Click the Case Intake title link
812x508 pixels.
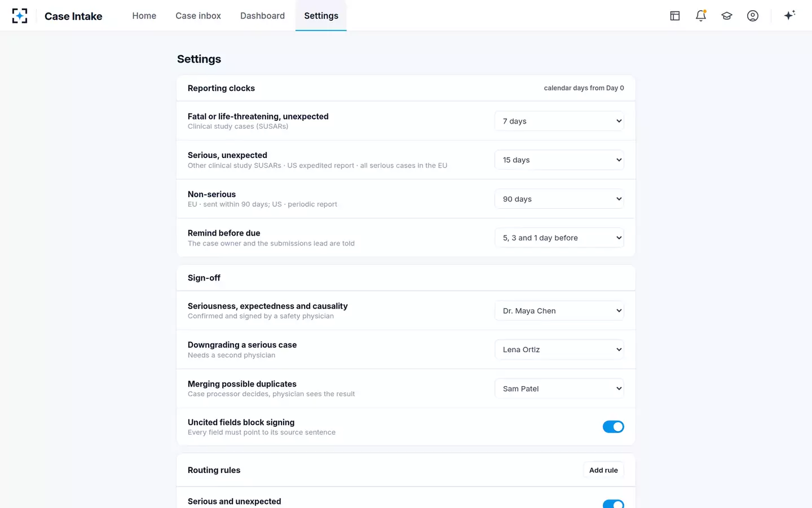click(x=73, y=16)
